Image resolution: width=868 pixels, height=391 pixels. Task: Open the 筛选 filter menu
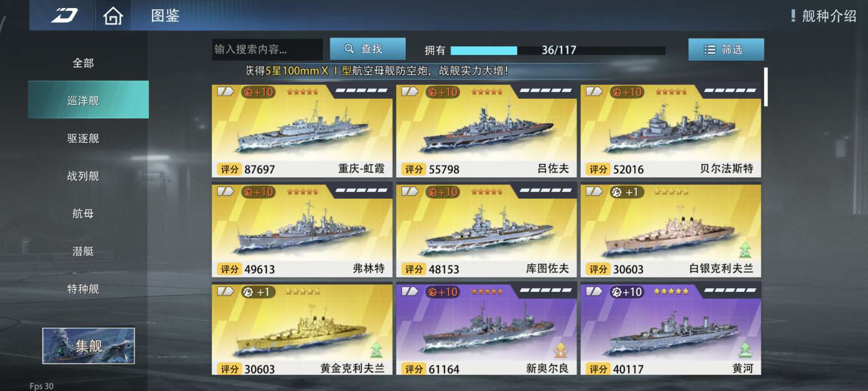point(726,49)
